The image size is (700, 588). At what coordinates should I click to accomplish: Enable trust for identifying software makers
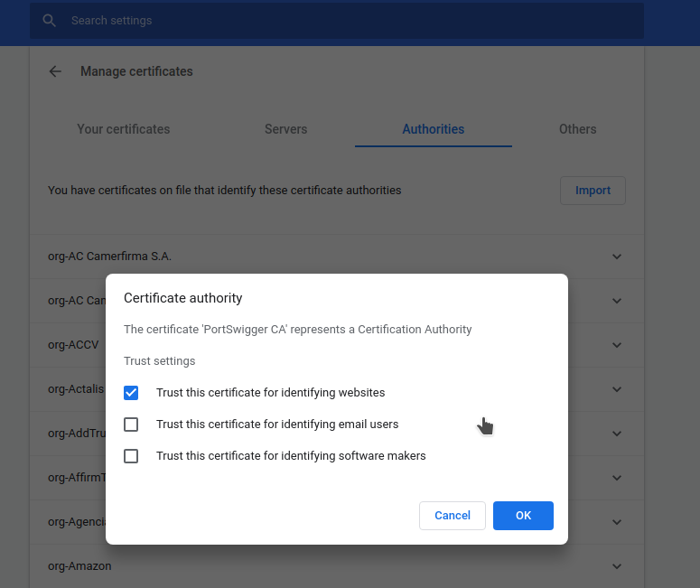coord(131,456)
